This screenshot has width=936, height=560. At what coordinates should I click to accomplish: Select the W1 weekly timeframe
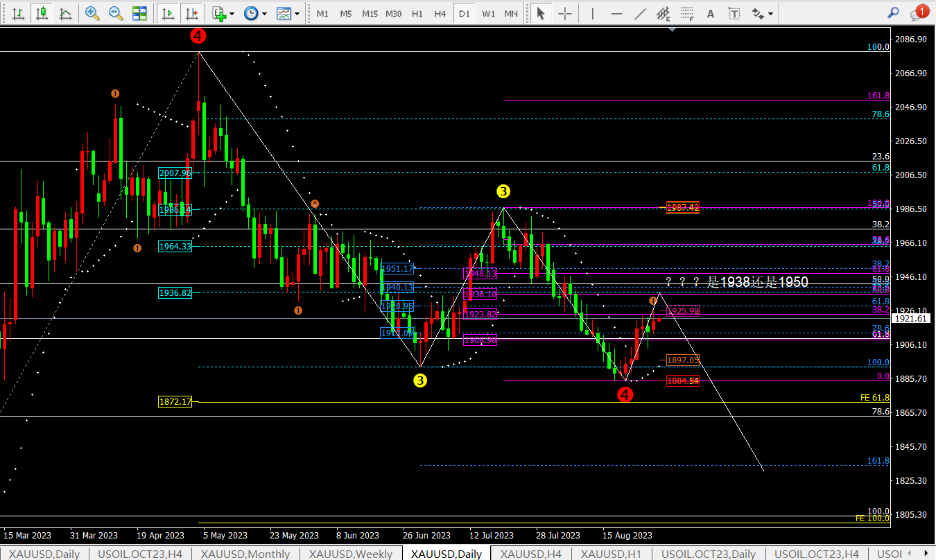(x=488, y=13)
